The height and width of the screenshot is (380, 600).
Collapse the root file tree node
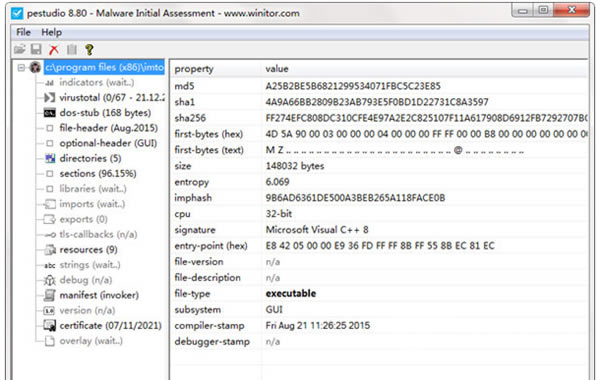21,68
